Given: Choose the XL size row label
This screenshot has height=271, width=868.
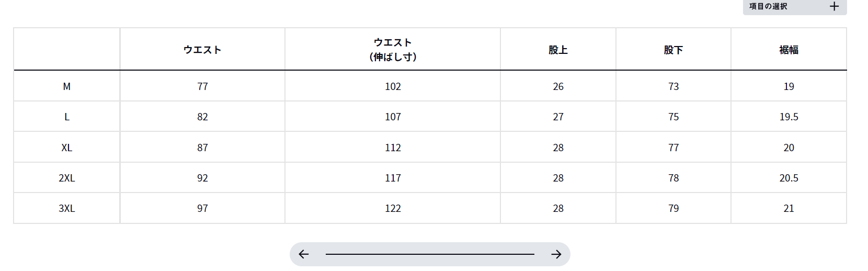Looking at the screenshot, I should tap(67, 148).
